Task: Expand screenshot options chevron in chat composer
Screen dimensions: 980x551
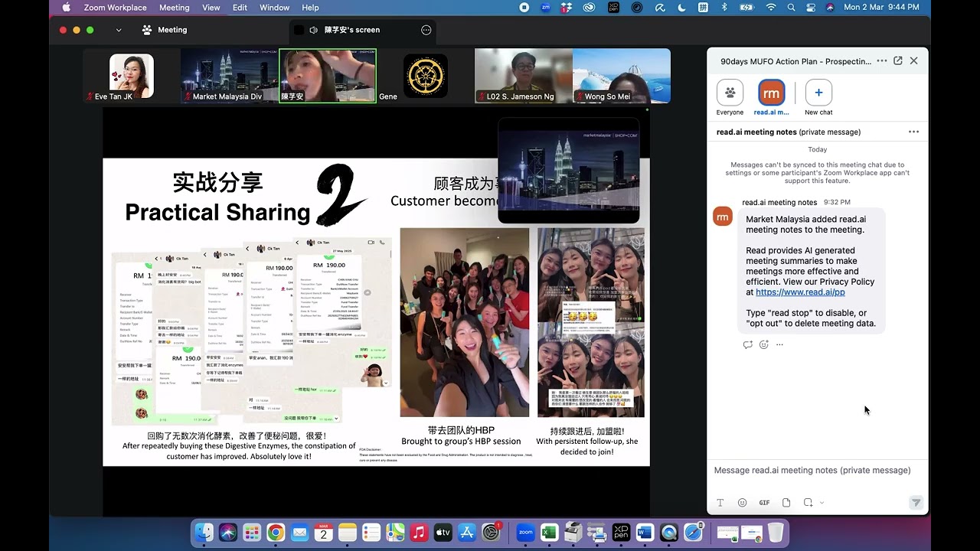Action: click(x=822, y=503)
